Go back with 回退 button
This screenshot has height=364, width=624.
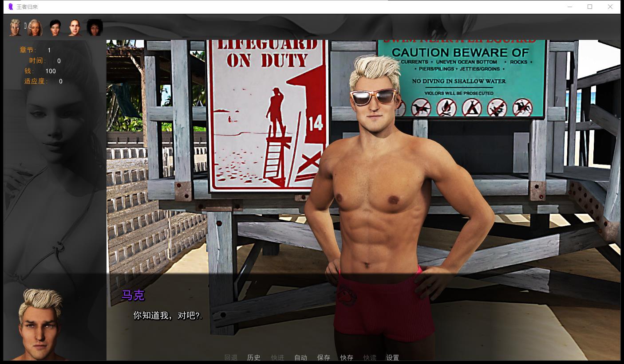(x=231, y=357)
